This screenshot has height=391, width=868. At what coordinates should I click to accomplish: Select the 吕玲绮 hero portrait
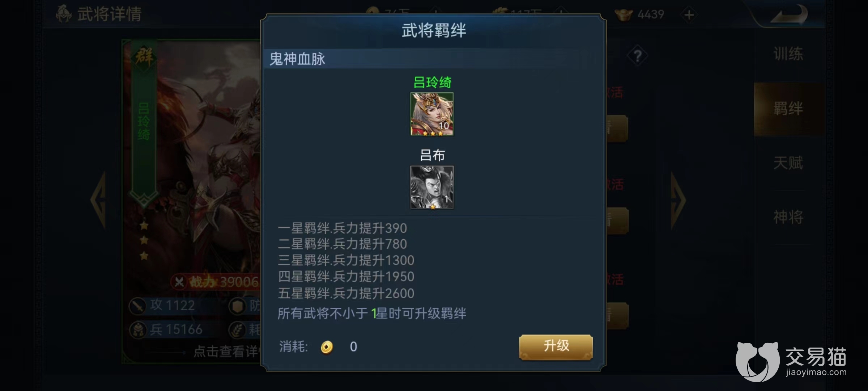pyautogui.click(x=432, y=114)
